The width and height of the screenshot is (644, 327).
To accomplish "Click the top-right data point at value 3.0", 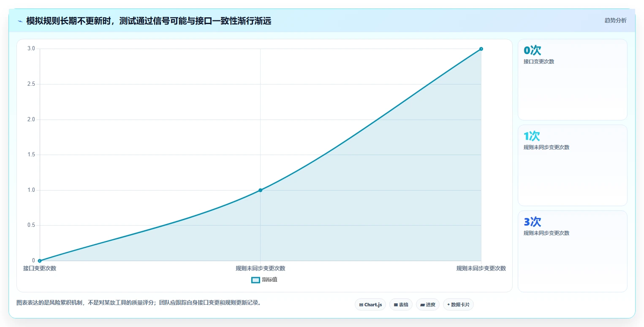I will click(x=481, y=49).
